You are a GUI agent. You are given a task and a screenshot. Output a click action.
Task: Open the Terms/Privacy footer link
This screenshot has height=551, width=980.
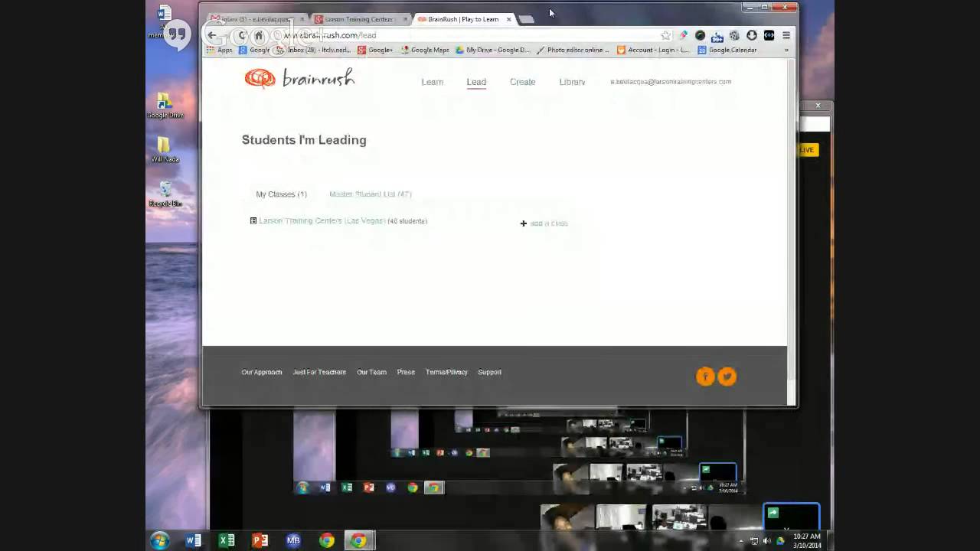coord(446,373)
